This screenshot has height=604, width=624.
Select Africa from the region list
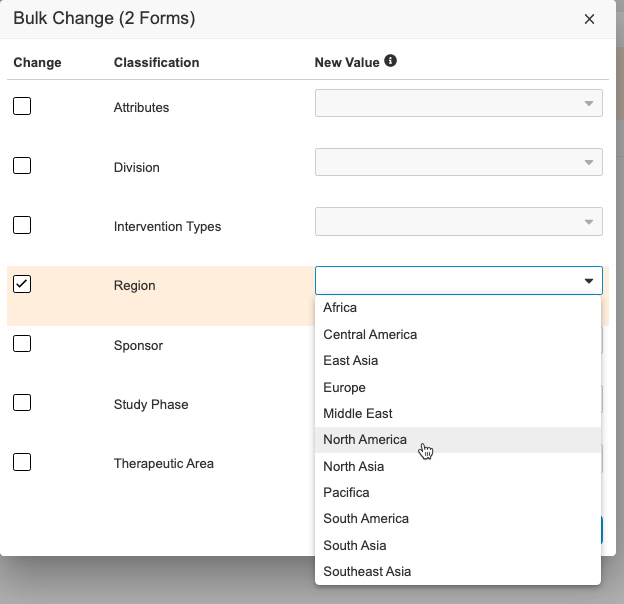click(340, 308)
